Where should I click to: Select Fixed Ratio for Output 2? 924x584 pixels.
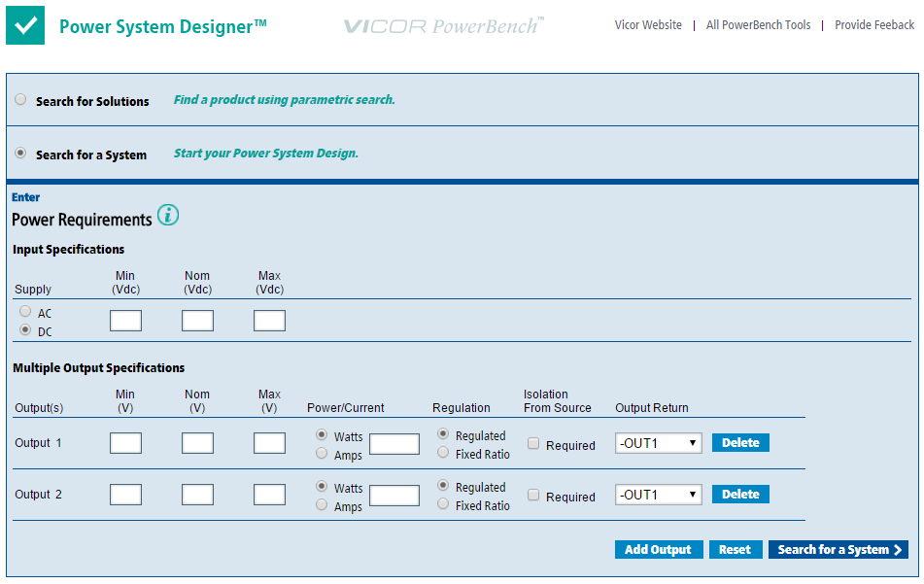click(443, 504)
